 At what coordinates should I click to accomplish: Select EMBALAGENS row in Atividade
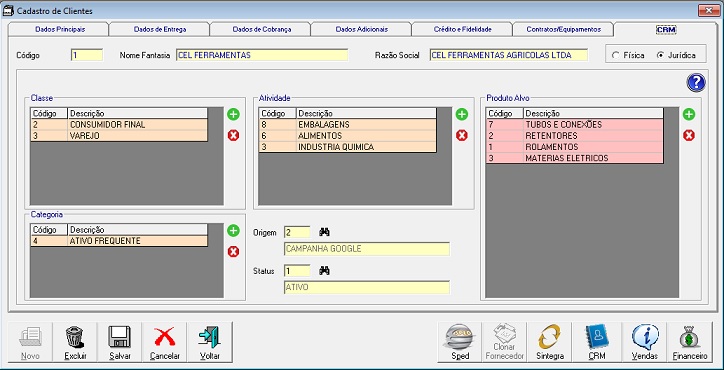click(x=348, y=125)
